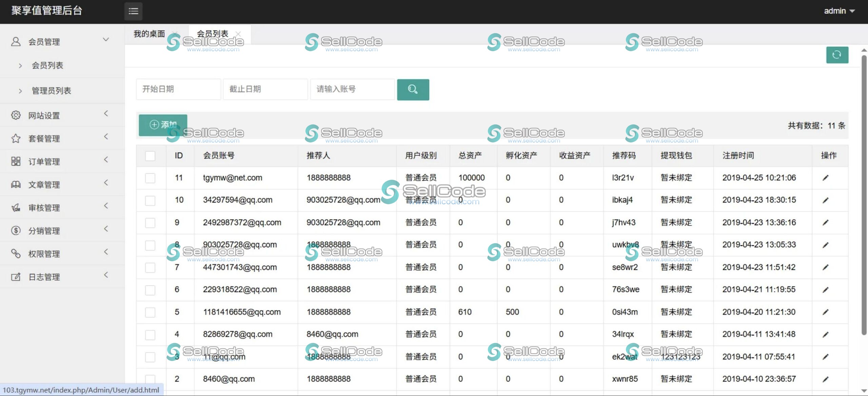Toggle the select-all checkbox in table header
The height and width of the screenshot is (396, 868).
pos(150,156)
